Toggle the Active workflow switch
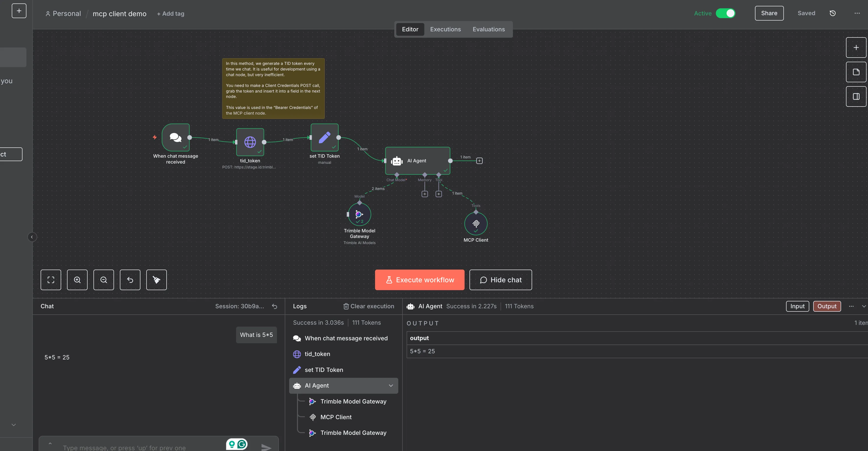Image resolution: width=868 pixels, height=451 pixels. pos(725,13)
